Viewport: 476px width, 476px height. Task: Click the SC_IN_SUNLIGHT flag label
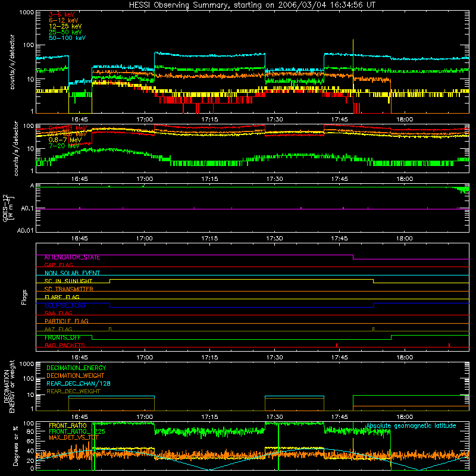pos(68,281)
